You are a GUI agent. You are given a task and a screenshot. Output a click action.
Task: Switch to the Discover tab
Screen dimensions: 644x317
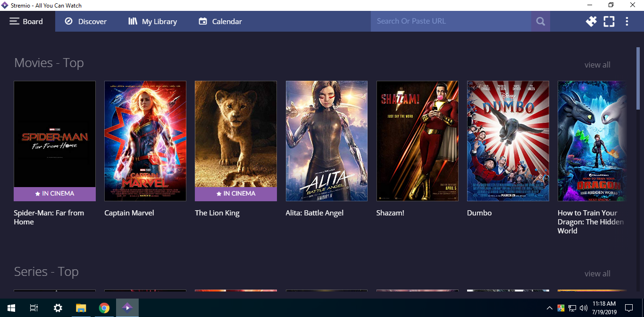85,21
